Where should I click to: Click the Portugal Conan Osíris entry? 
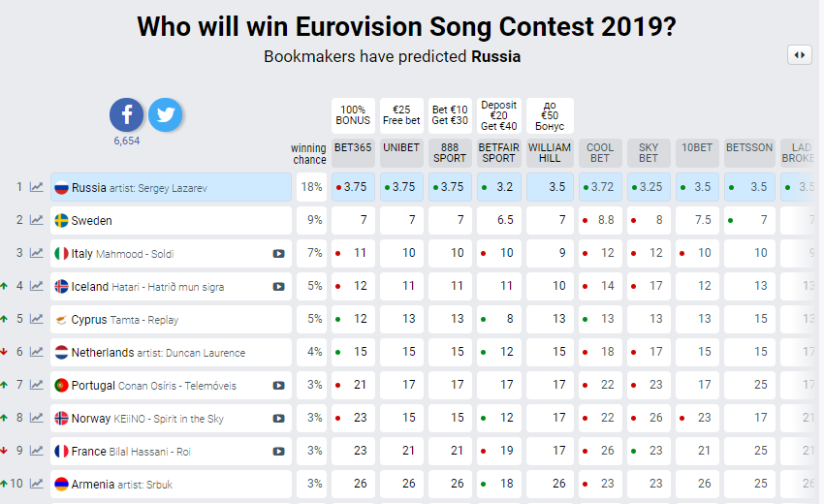point(171,386)
